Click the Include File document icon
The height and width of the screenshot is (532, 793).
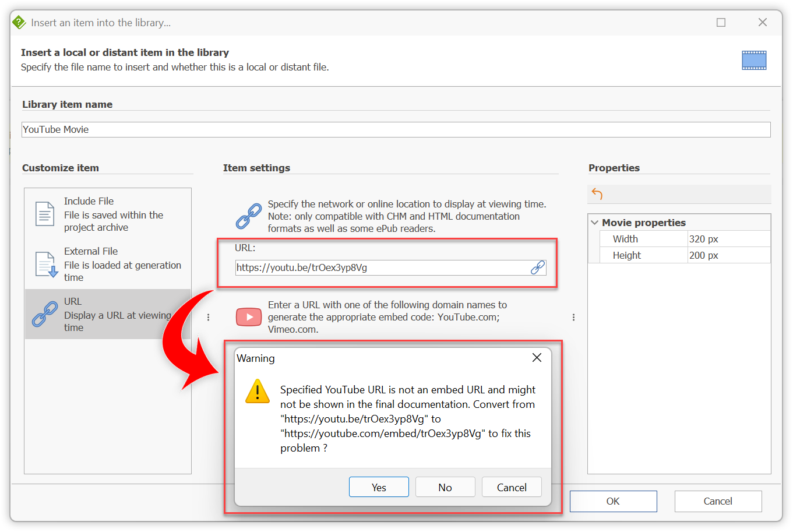[x=45, y=213]
